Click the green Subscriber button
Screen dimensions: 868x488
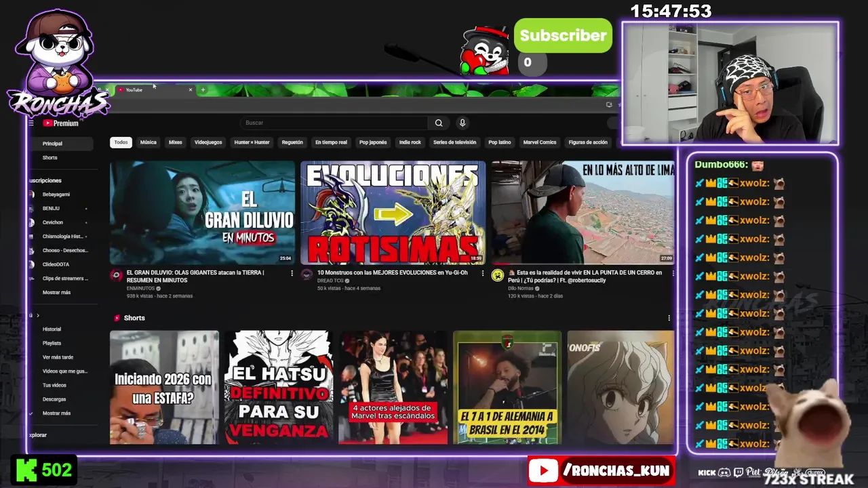[563, 36]
